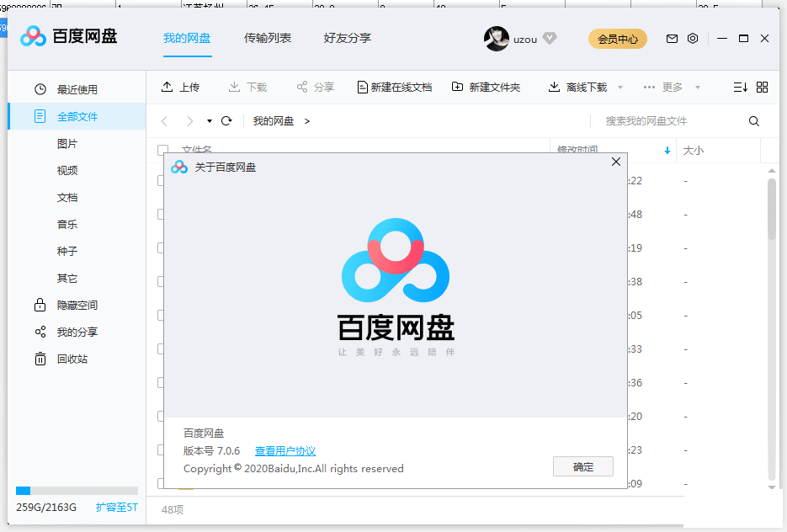Open the 传输列表 tab
Screen dimensions: 787x532
click(267, 38)
